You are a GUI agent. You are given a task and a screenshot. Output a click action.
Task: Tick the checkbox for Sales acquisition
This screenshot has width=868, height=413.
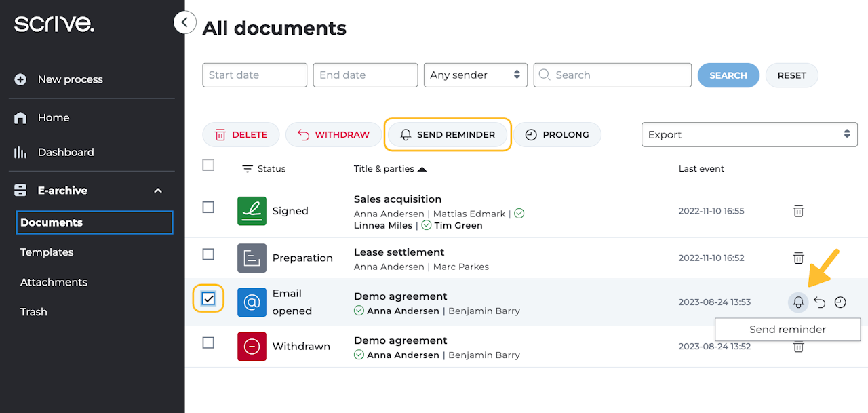(x=209, y=208)
